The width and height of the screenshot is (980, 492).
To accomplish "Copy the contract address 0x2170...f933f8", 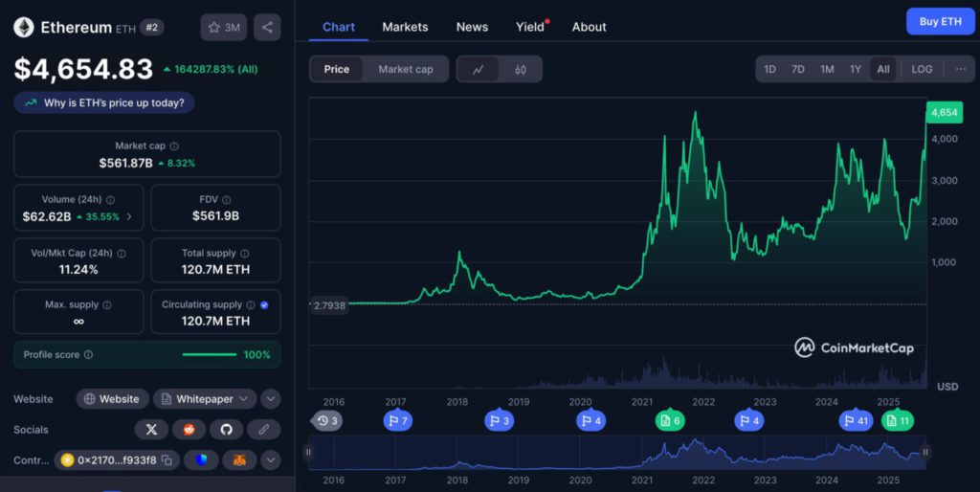I will pyautogui.click(x=167, y=460).
